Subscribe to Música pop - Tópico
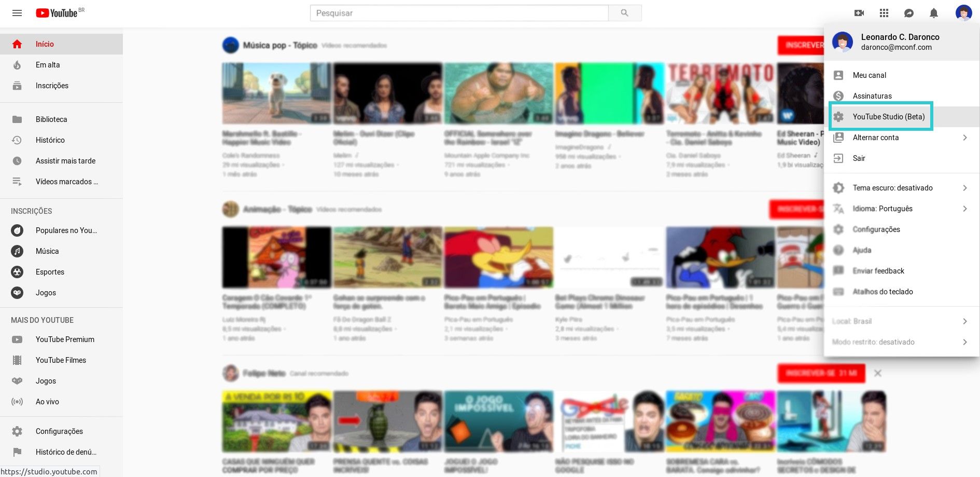 [x=801, y=45]
